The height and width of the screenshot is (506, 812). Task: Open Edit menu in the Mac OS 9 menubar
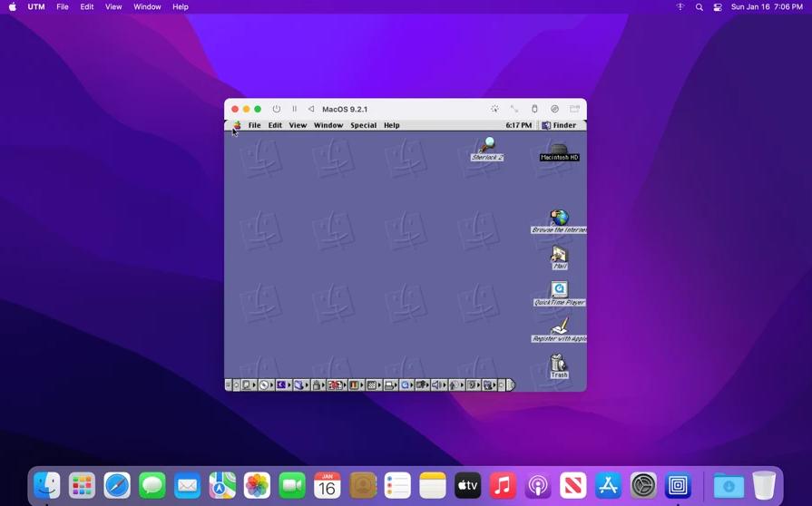click(x=275, y=125)
